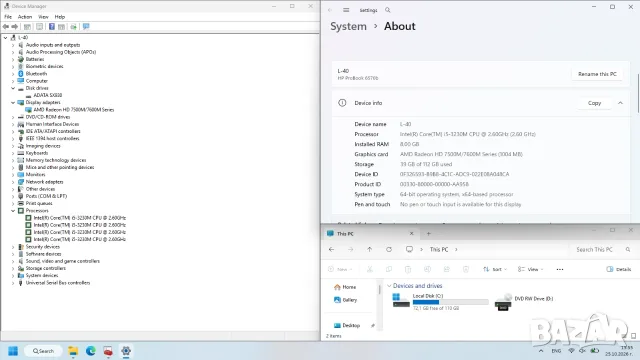The width and height of the screenshot is (640, 360).
Task: Click the ENG language indicator
Action: pos(556,351)
